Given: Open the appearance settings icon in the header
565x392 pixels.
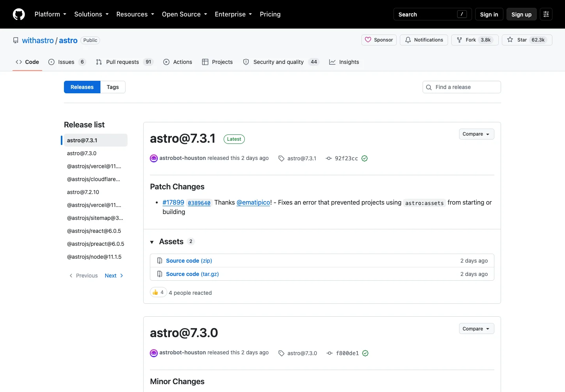Looking at the screenshot, I should [x=546, y=14].
